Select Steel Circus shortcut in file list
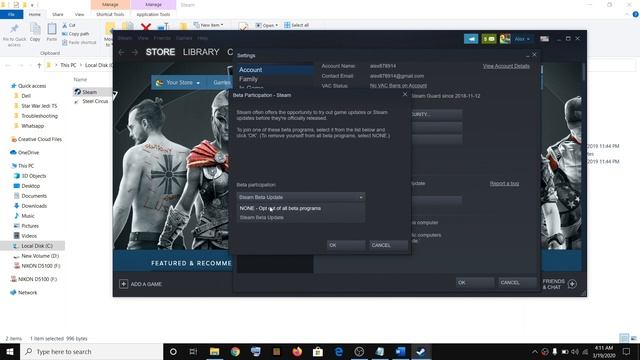Image resolution: width=640 pixels, height=360 pixels. click(95, 101)
